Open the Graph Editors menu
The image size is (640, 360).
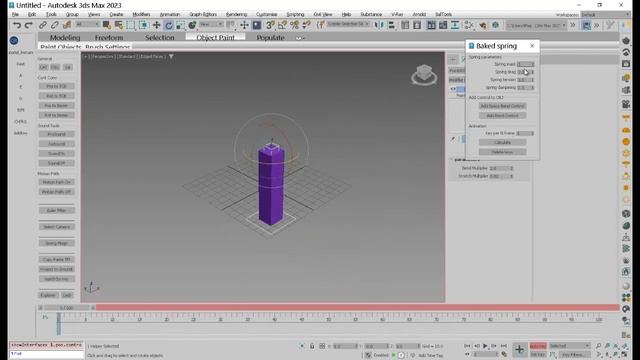click(x=203, y=14)
